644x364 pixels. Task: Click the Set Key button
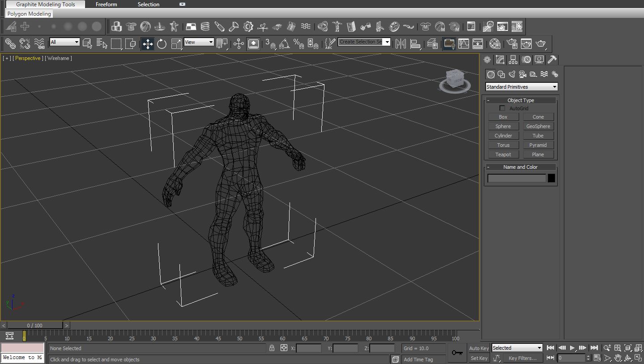[479, 358]
